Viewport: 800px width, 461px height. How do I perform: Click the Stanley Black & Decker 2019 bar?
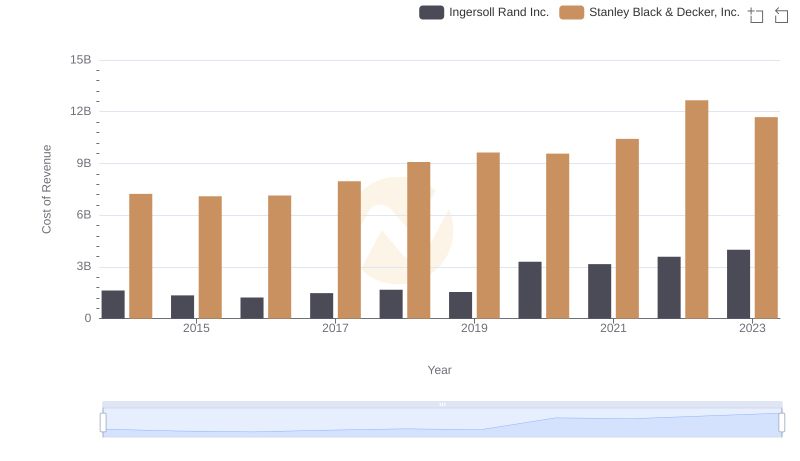pyautogui.click(x=488, y=235)
